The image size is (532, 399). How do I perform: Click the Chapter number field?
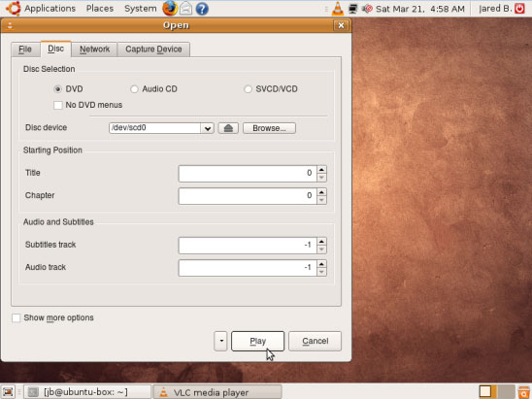pos(248,196)
